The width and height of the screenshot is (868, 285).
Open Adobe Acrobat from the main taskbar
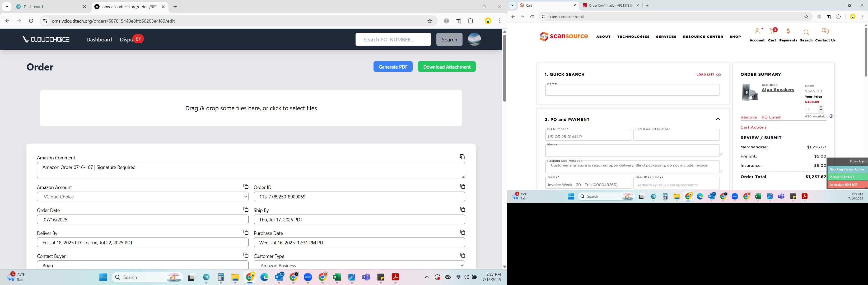point(395,277)
